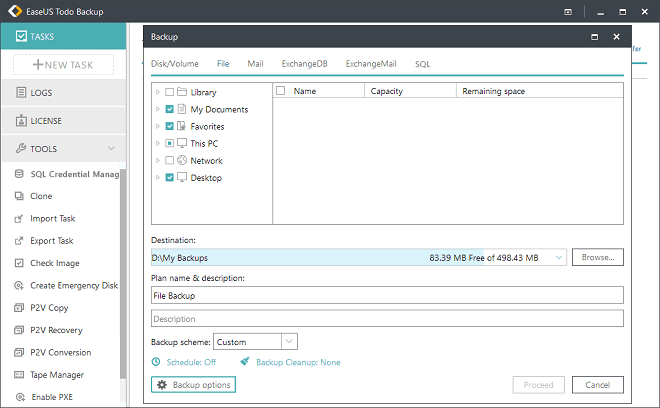Click the Proceed button

click(538, 385)
